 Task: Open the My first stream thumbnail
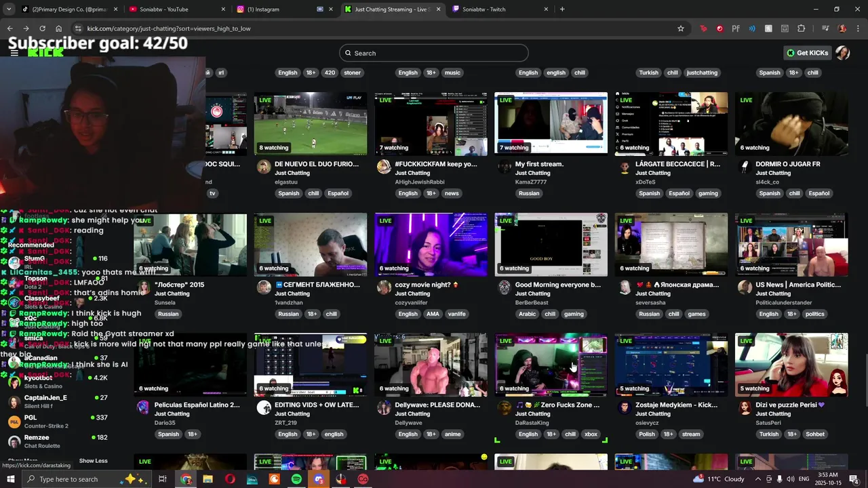click(x=551, y=123)
